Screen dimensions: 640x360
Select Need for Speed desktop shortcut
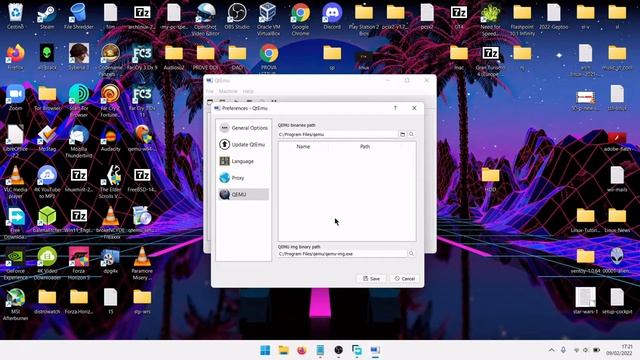[x=490, y=19]
